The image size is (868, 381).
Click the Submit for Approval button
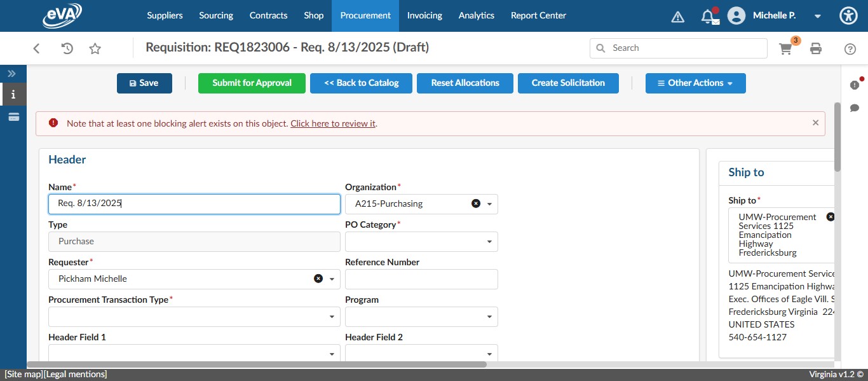(x=251, y=83)
